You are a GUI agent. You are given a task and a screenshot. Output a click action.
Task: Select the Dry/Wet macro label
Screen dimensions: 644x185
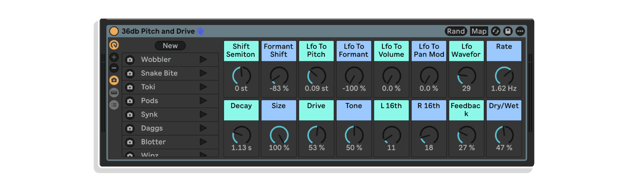504,110
